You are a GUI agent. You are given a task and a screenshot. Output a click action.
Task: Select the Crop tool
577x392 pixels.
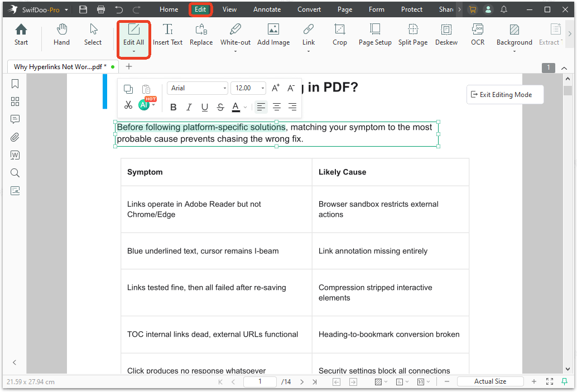pyautogui.click(x=340, y=35)
